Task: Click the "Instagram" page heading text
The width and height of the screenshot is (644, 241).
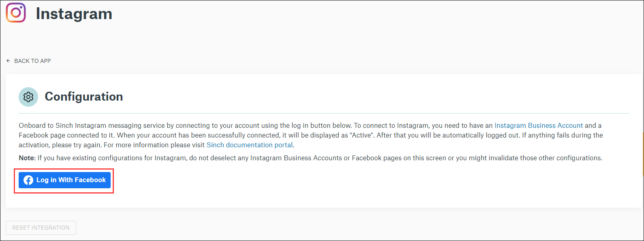Action: click(x=74, y=13)
